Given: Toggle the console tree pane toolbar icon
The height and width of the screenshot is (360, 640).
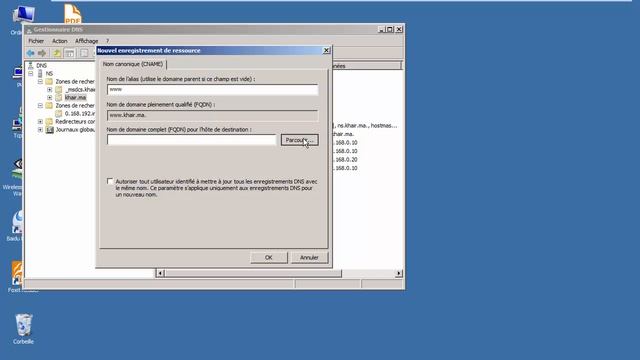Looking at the screenshot, I should tap(70, 53).
